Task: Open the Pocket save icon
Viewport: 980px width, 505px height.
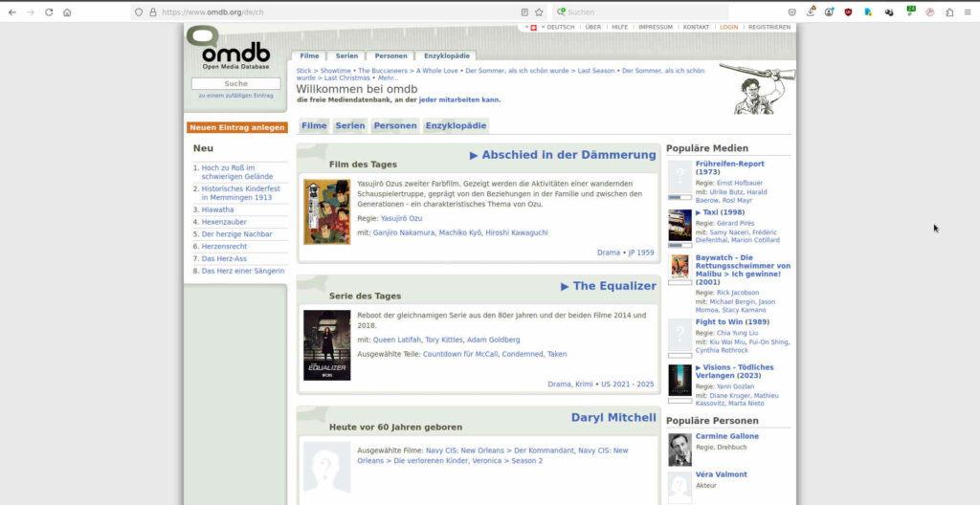Action: 791,11
